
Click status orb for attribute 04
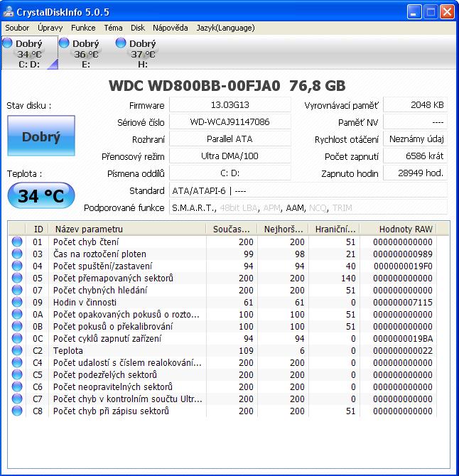pyautogui.click(x=17, y=266)
